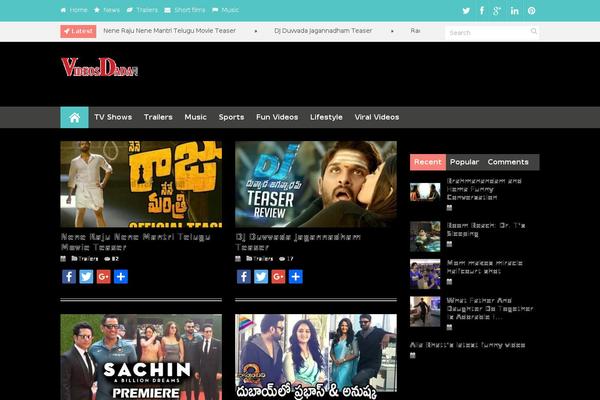Open Alia Bhatt's latest funny video link
Image resolution: width=600 pixels, height=400 pixels.
pyautogui.click(x=468, y=345)
